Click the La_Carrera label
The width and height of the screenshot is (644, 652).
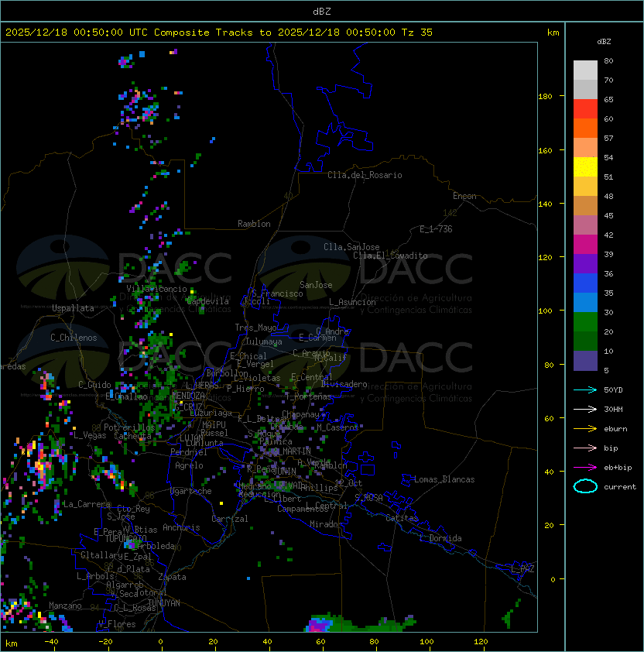tap(87, 504)
